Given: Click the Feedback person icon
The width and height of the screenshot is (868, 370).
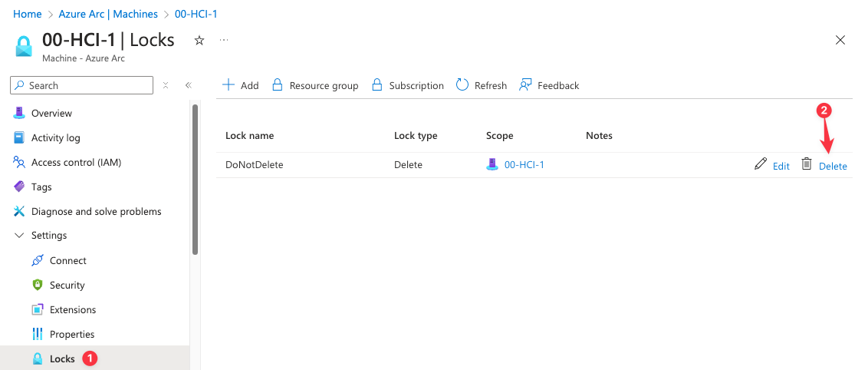Looking at the screenshot, I should click(x=525, y=85).
